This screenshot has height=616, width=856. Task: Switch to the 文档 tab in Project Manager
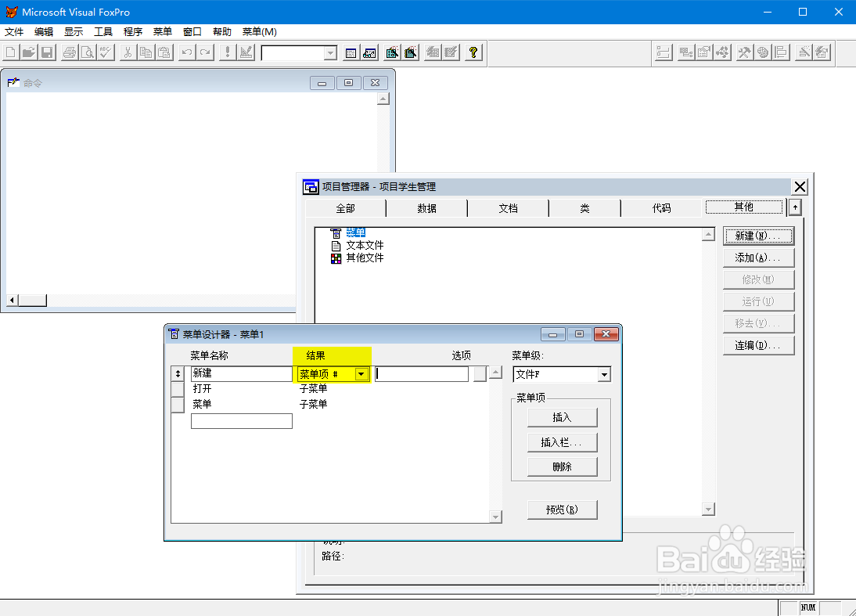[509, 208]
